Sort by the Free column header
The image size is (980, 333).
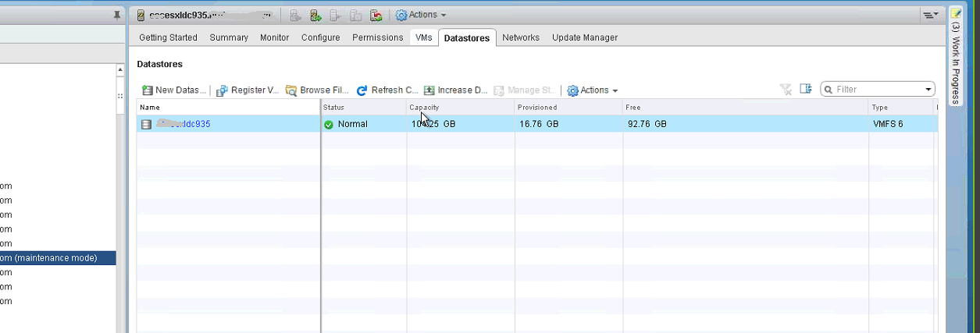(746, 108)
